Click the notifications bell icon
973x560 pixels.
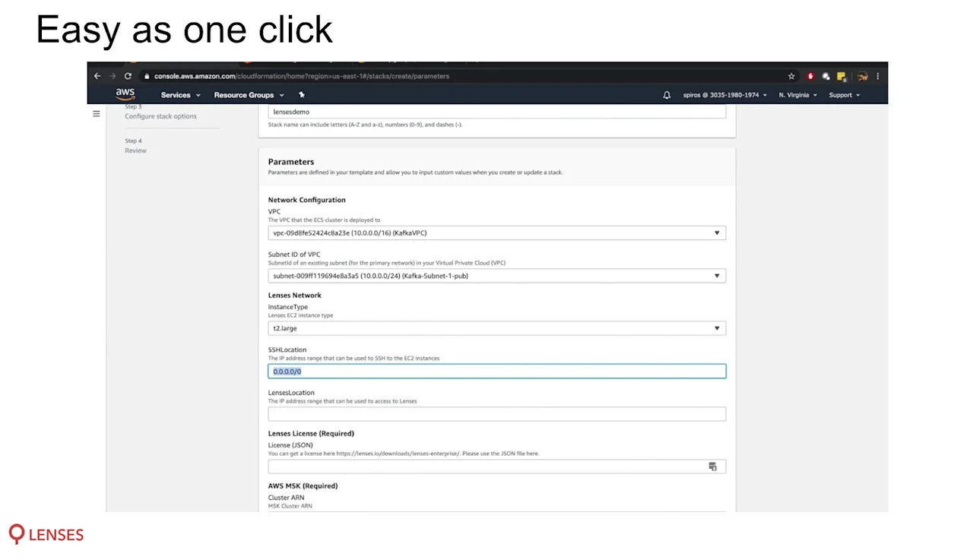point(667,94)
